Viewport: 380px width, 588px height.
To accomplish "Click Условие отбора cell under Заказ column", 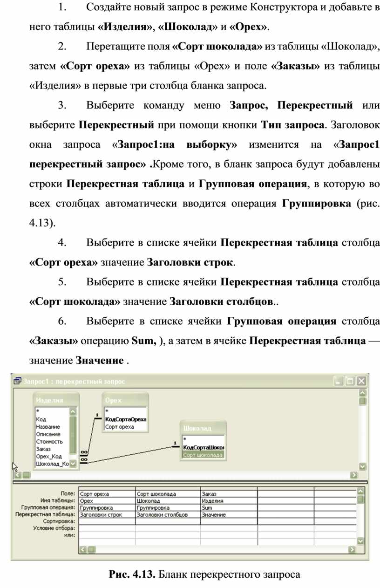I will pyautogui.click(x=229, y=528).
